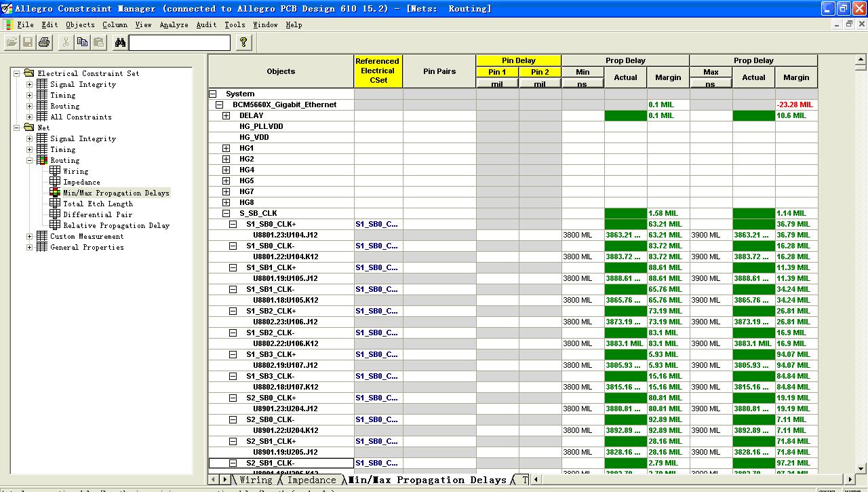Image resolution: width=868 pixels, height=492 pixels.
Task: Expand Custom Measurement under Net
Action: click(29, 236)
